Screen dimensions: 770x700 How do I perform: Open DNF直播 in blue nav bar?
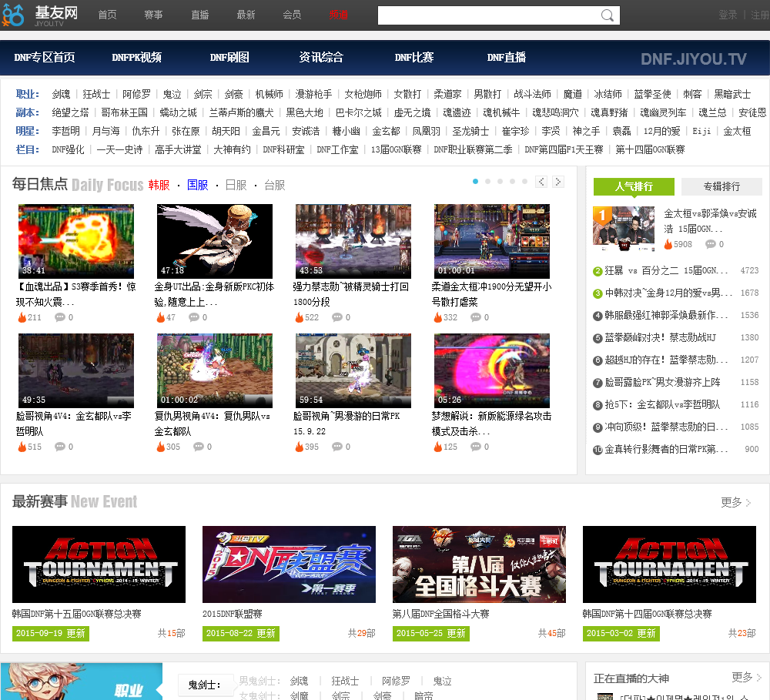click(x=507, y=58)
